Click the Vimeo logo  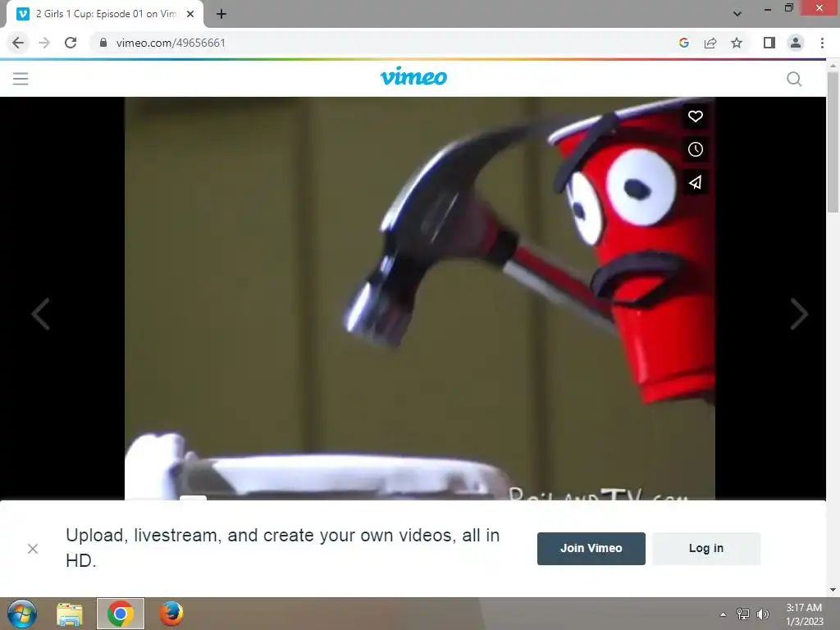coord(413,76)
